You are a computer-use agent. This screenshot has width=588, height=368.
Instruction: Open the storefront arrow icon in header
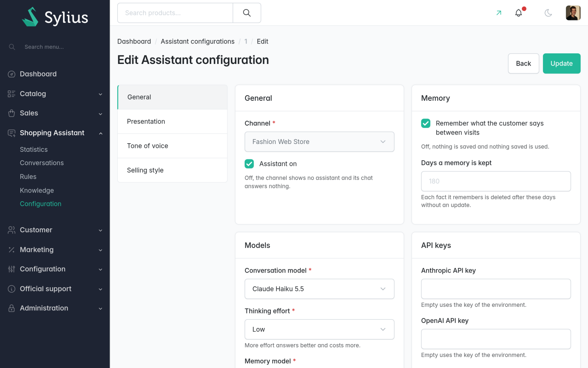(499, 13)
